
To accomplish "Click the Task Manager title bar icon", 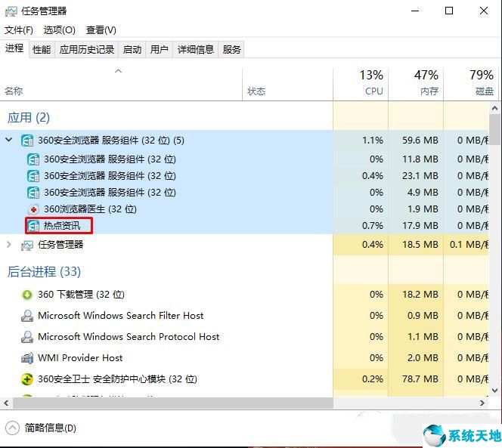I will (x=11, y=11).
